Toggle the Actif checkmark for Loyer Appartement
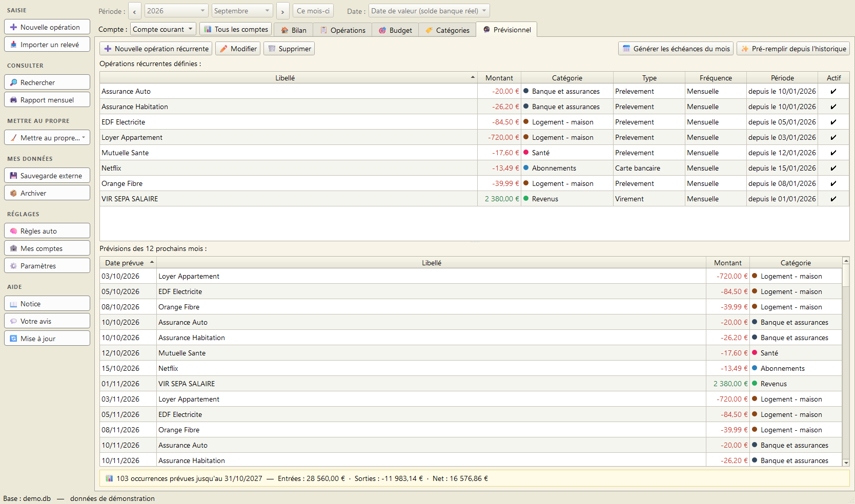Image resolution: width=855 pixels, height=504 pixels. pos(833,137)
